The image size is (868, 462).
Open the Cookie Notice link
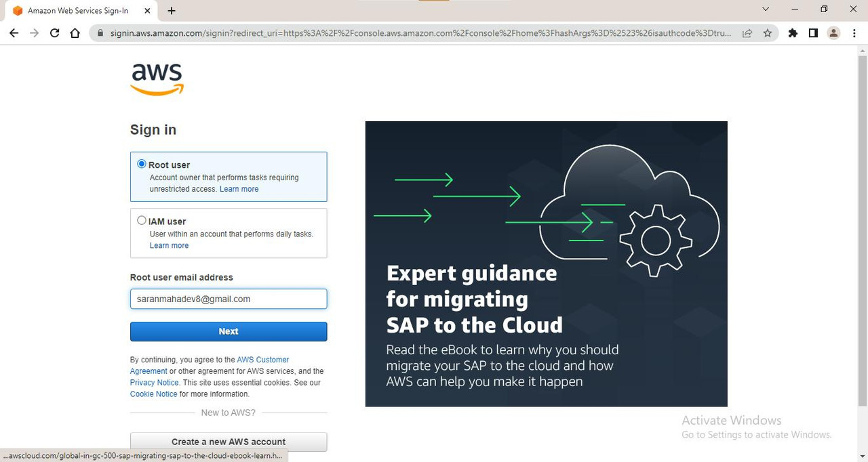pos(153,394)
